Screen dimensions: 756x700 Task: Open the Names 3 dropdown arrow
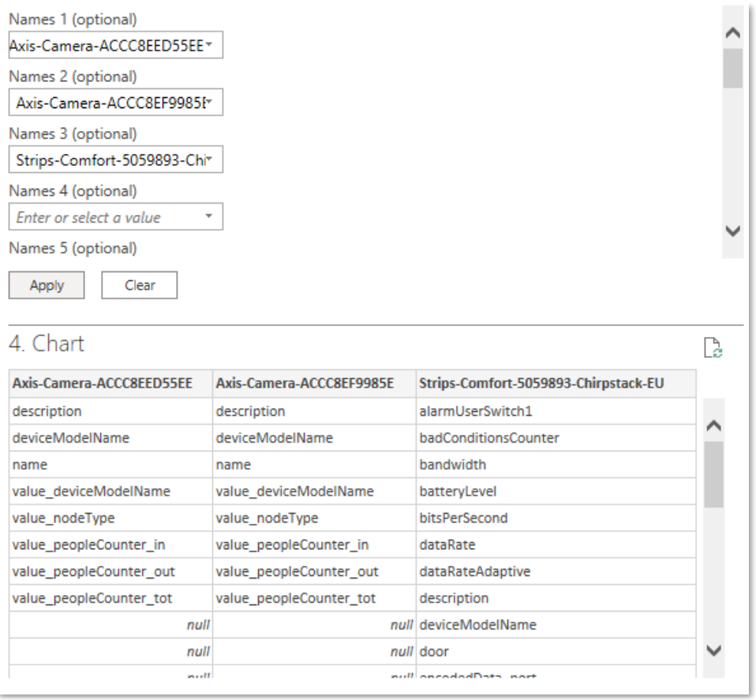click(x=209, y=159)
